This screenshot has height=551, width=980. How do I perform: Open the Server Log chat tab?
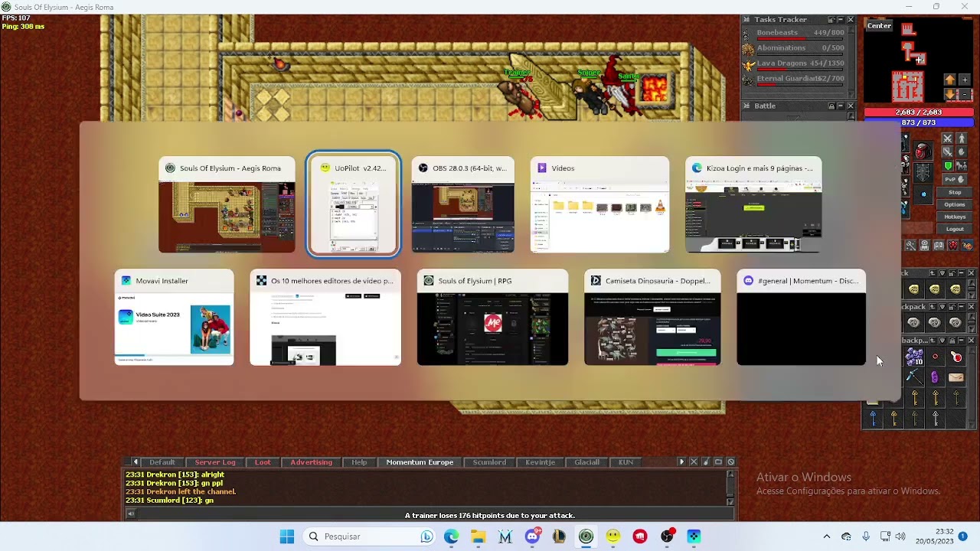215,462
